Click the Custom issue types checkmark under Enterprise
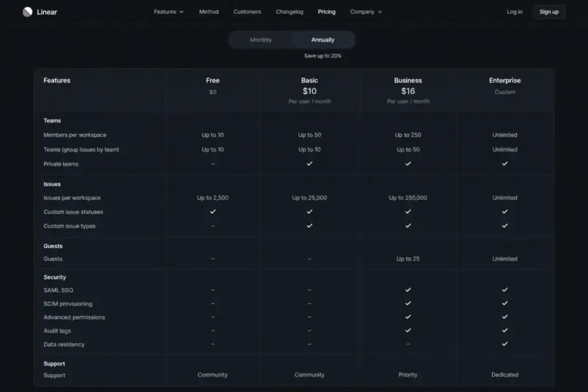Image resolution: width=588 pixels, height=392 pixels. [x=505, y=226]
